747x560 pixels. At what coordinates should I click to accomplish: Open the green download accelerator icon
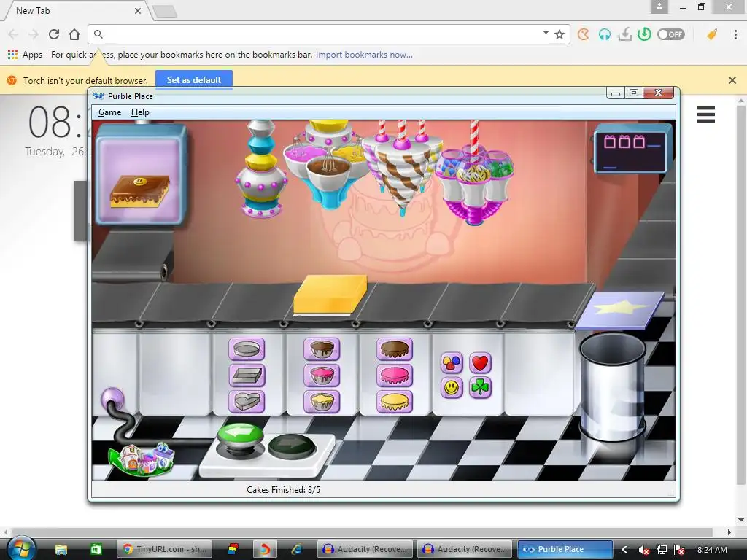[645, 34]
